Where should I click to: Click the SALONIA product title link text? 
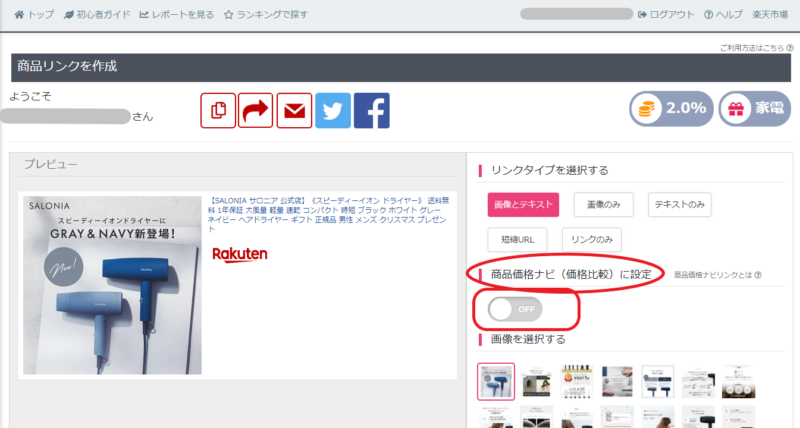(x=329, y=215)
